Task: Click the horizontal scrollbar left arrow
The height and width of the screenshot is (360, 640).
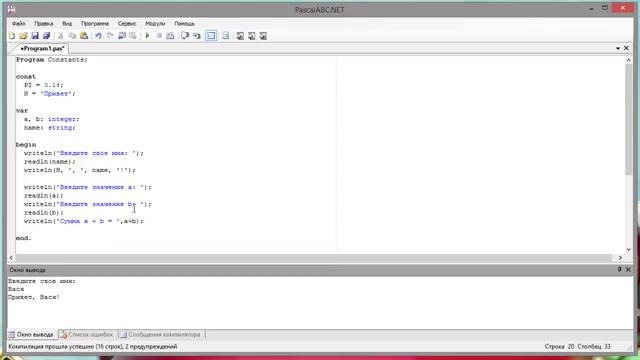Action: tap(11, 258)
